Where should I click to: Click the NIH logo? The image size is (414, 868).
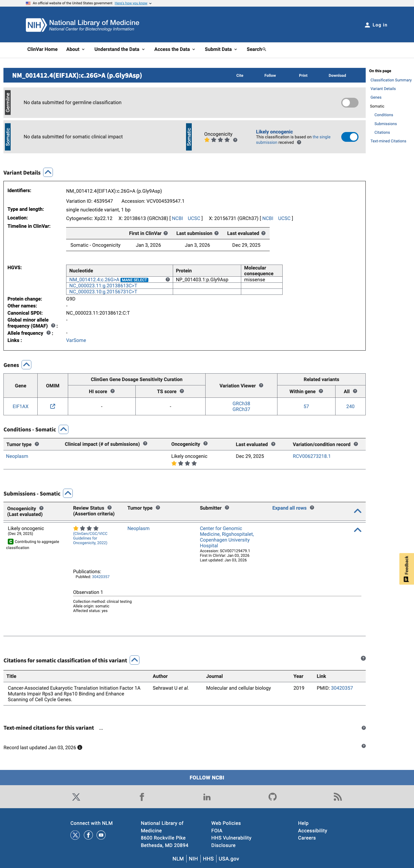coord(36,25)
